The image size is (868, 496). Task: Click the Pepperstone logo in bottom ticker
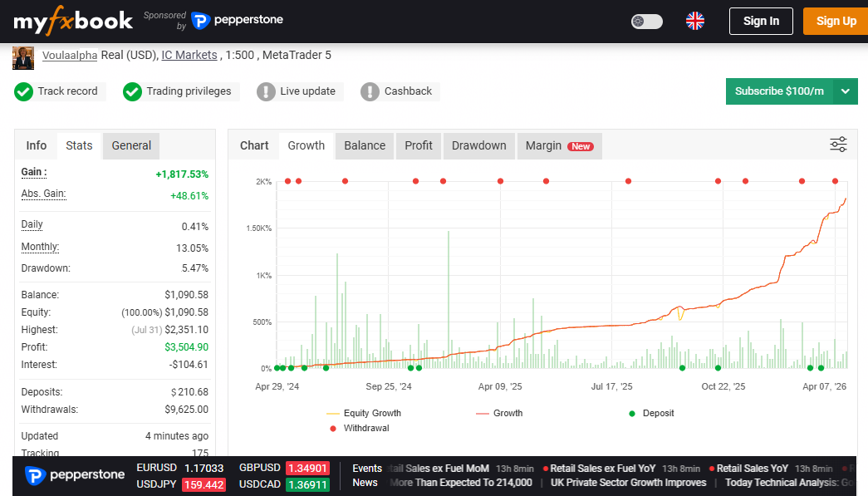click(75, 475)
